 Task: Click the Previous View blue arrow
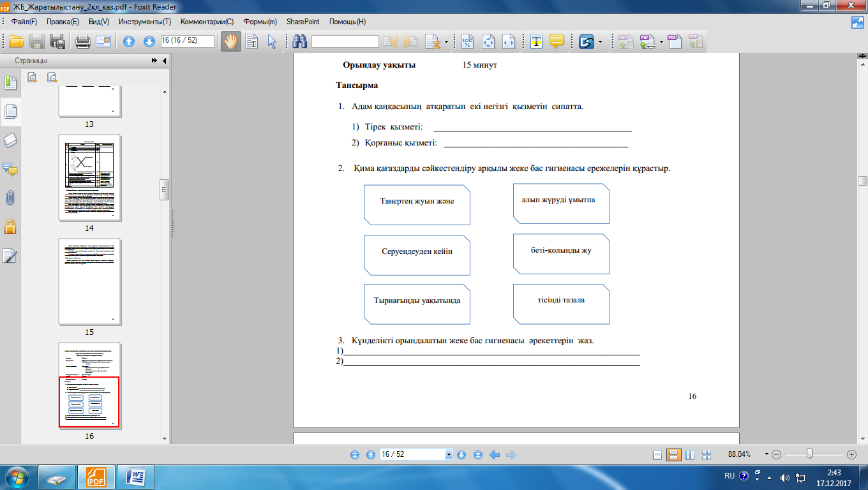[495, 455]
